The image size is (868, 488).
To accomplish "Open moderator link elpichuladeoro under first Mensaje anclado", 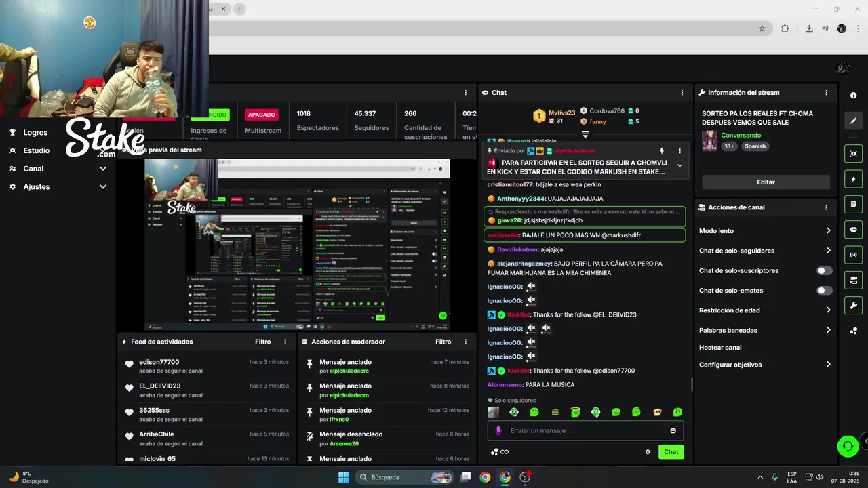I will pos(349,371).
